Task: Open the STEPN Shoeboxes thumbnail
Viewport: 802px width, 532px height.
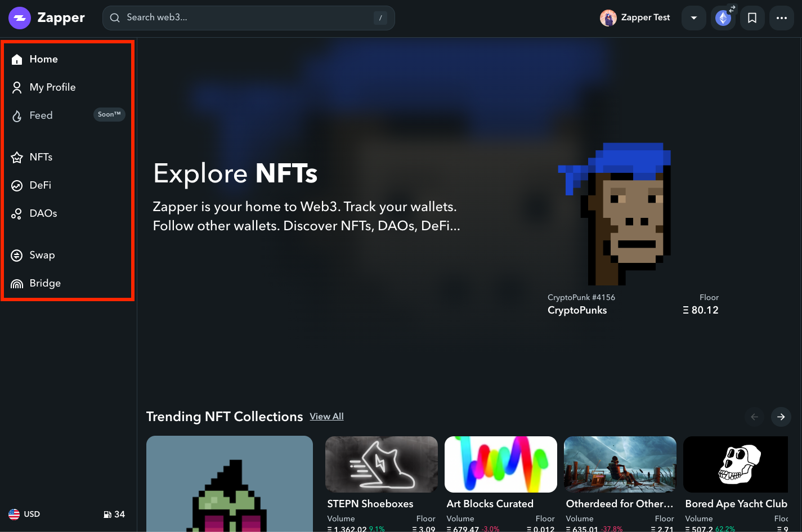Action: click(x=382, y=464)
